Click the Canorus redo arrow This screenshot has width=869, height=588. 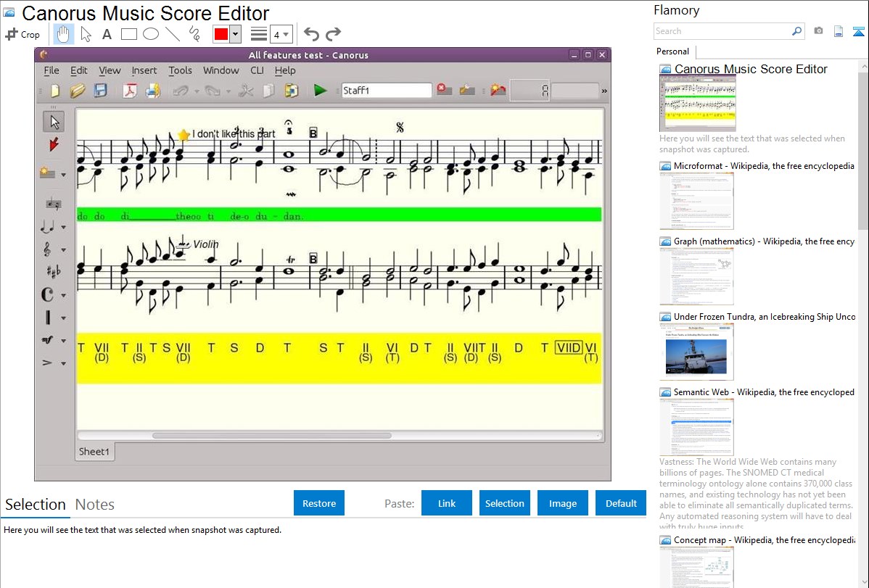click(213, 91)
